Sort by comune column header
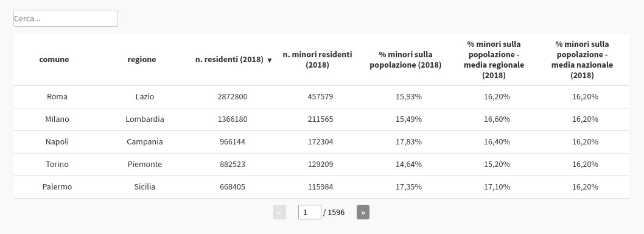Viewport: 644px width, 234px height. tap(54, 59)
